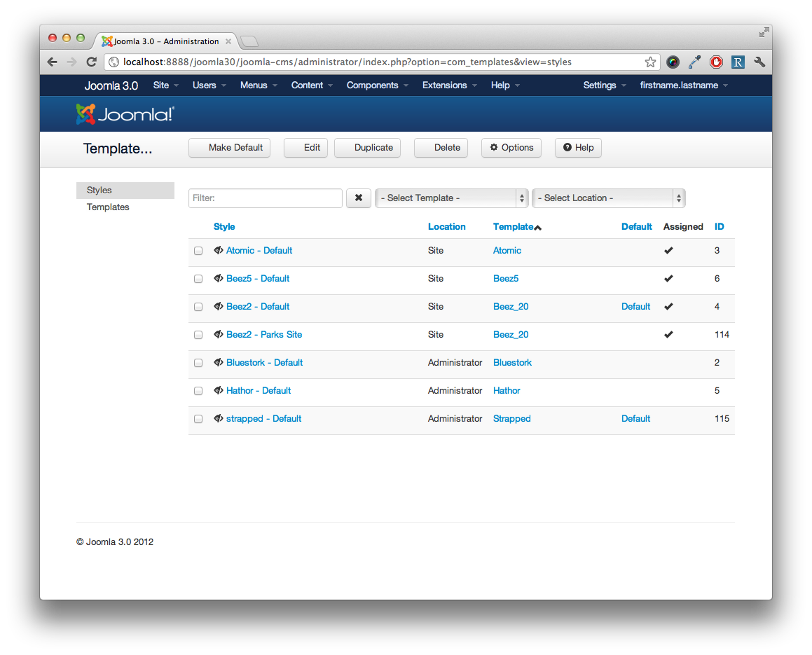
Task: Open the browser wrench settings icon
Action: (x=759, y=62)
